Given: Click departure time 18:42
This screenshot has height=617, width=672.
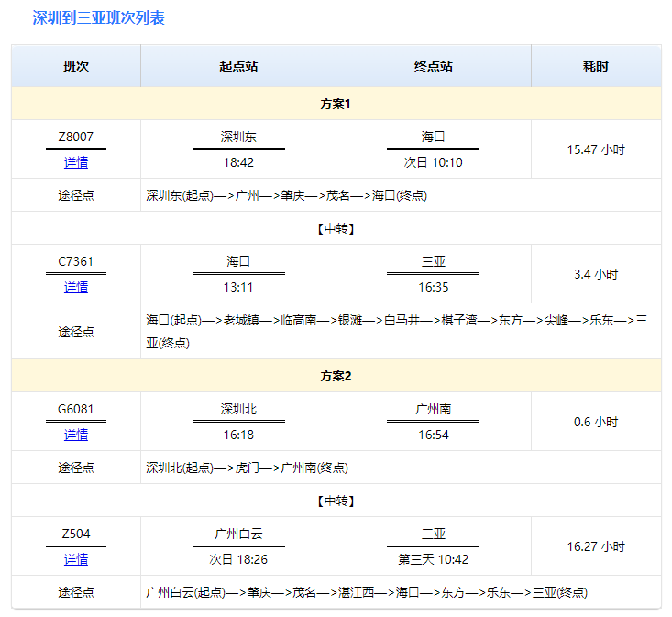Looking at the screenshot, I should [x=238, y=162].
